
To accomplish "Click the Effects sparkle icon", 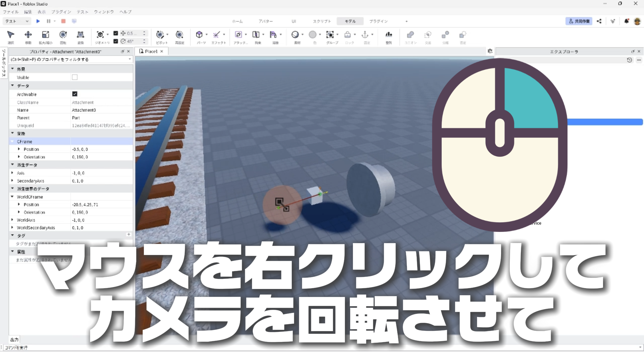I will pyautogui.click(x=216, y=35).
